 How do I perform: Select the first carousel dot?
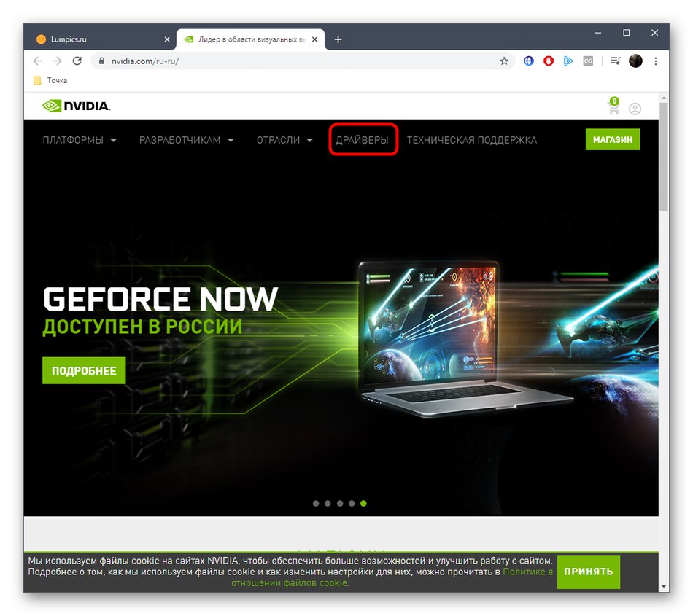316,504
